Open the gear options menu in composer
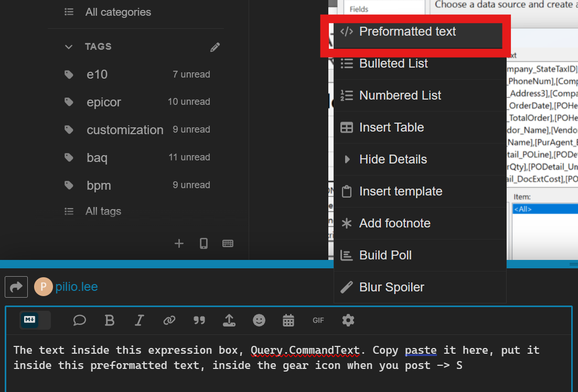Image resolution: width=578 pixels, height=392 pixels. (348, 320)
